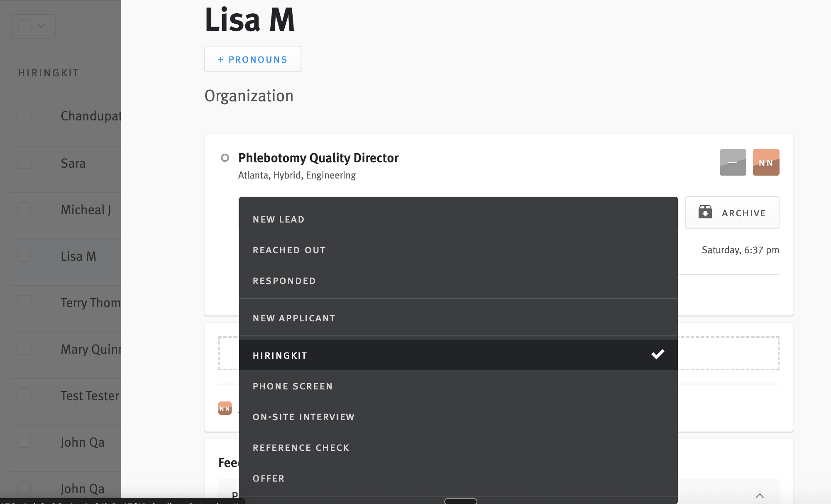The image size is (831, 504).
Task: Click the status circle beside Phlebotomy Quality Director
Action: pyautogui.click(x=225, y=158)
